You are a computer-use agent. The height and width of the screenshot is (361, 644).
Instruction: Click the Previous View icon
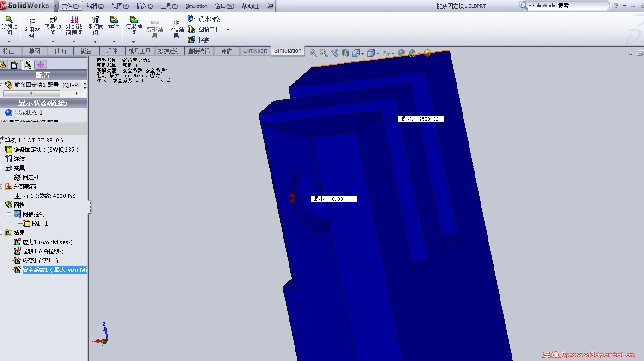click(334, 53)
